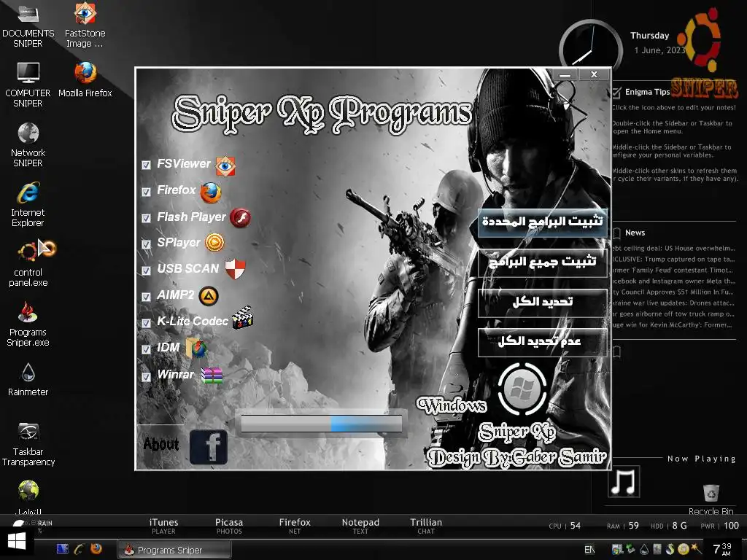This screenshot has width=747, height=560.
Task: Open news headline about Kevin McCarthy
Action: 672,324
